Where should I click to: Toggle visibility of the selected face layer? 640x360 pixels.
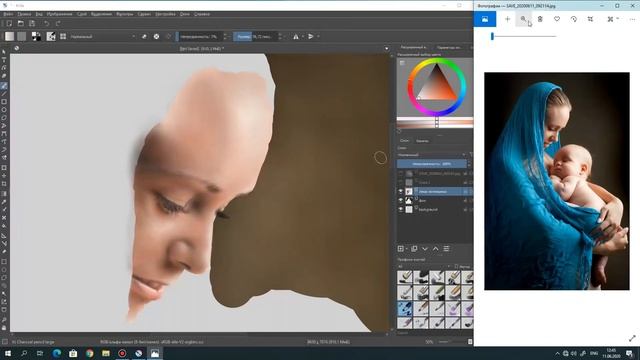pos(400,191)
